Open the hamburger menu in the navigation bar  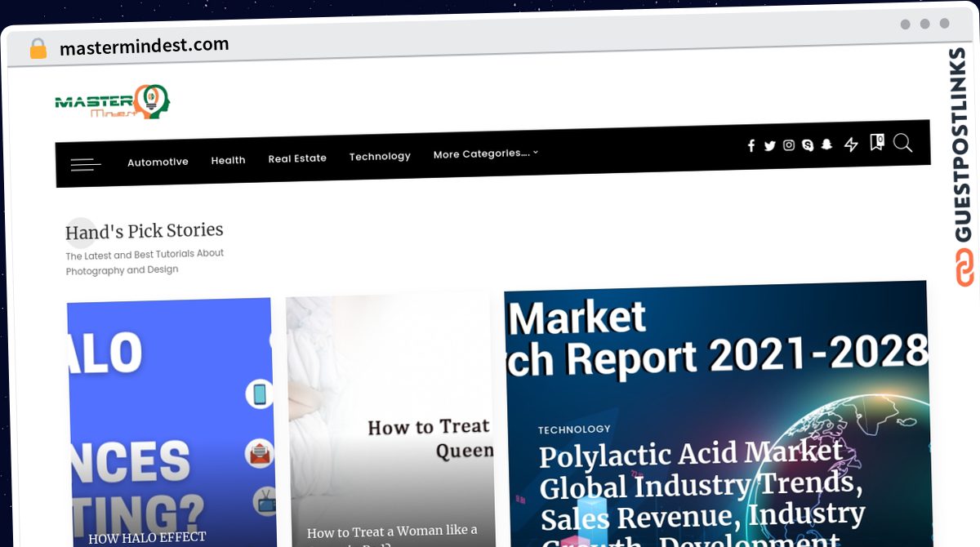[x=86, y=165]
